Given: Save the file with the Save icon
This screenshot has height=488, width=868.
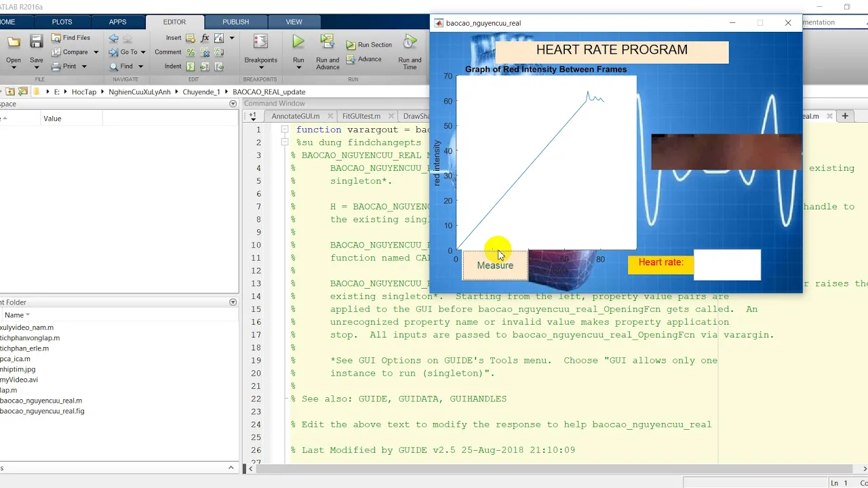Looking at the screenshot, I should (37, 43).
